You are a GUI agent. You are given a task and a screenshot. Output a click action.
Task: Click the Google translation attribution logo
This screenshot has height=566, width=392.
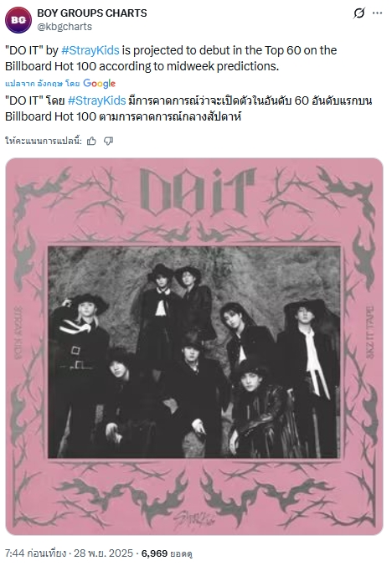[x=100, y=84]
